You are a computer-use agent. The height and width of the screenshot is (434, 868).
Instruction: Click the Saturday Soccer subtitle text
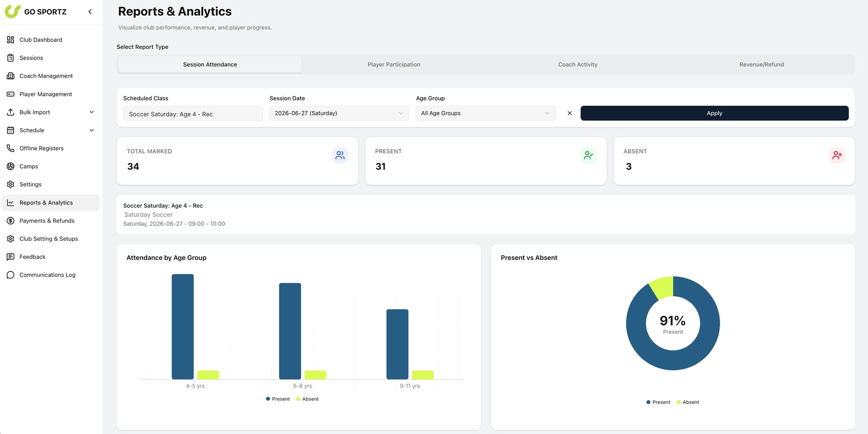[x=149, y=215]
